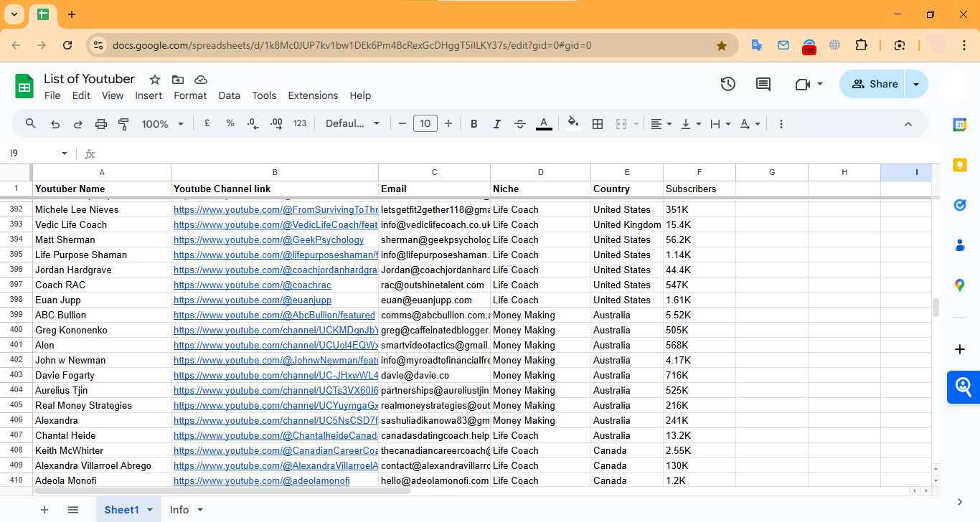Star this spreadsheet document
This screenshot has width=980, height=522.
(154, 80)
